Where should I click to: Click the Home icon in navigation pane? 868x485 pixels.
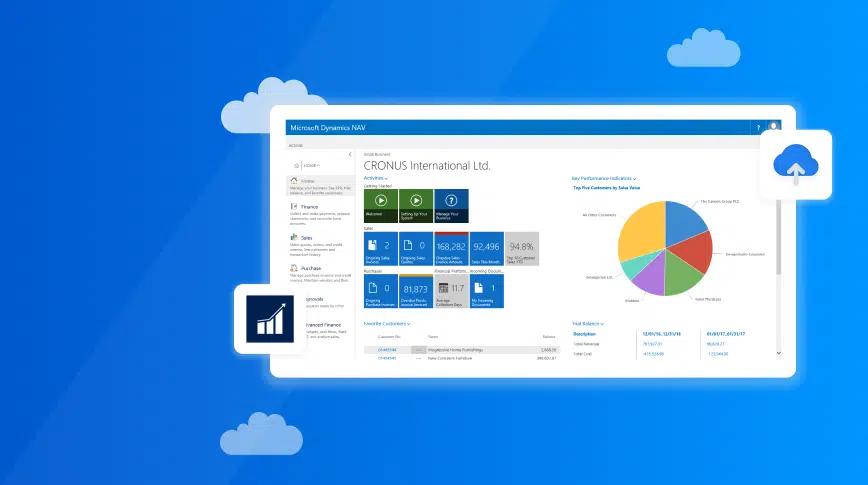[294, 180]
